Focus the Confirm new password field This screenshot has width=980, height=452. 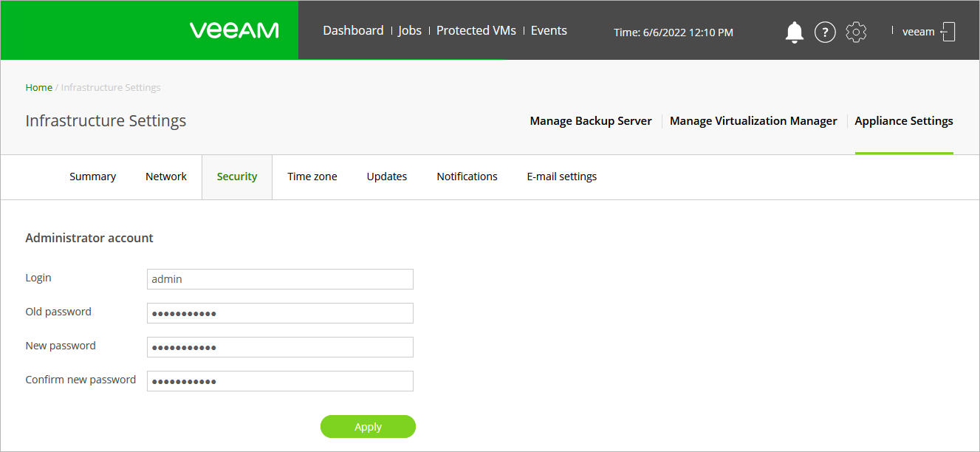[280, 381]
